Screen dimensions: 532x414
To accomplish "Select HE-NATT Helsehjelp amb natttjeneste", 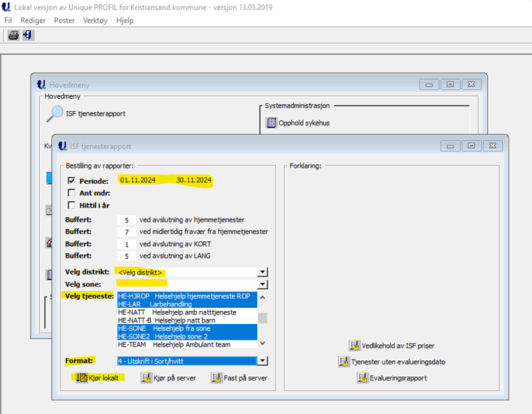I will (188, 312).
